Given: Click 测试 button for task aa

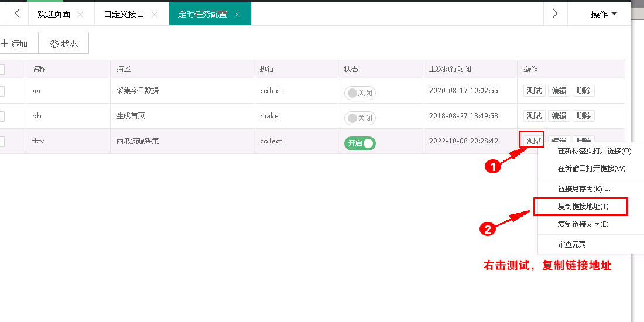Looking at the screenshot, I should click(x=535, y=91).
